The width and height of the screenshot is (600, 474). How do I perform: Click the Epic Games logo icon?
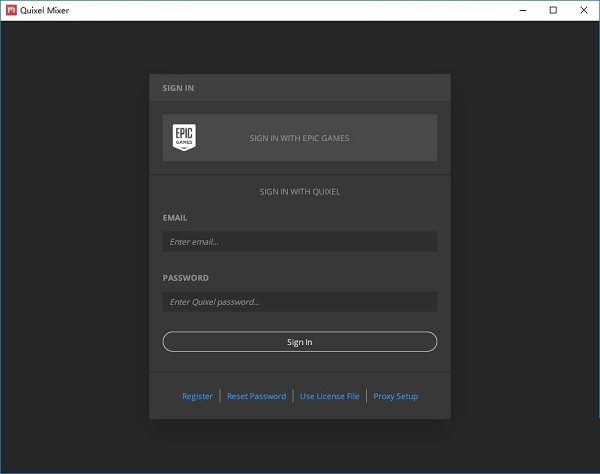[x=184, y=138]
